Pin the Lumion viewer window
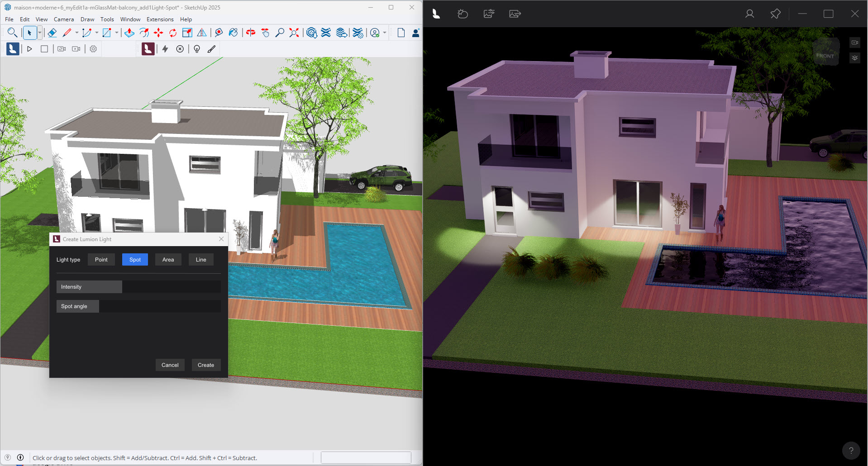 pyautogui.click(x=775, y=14)
